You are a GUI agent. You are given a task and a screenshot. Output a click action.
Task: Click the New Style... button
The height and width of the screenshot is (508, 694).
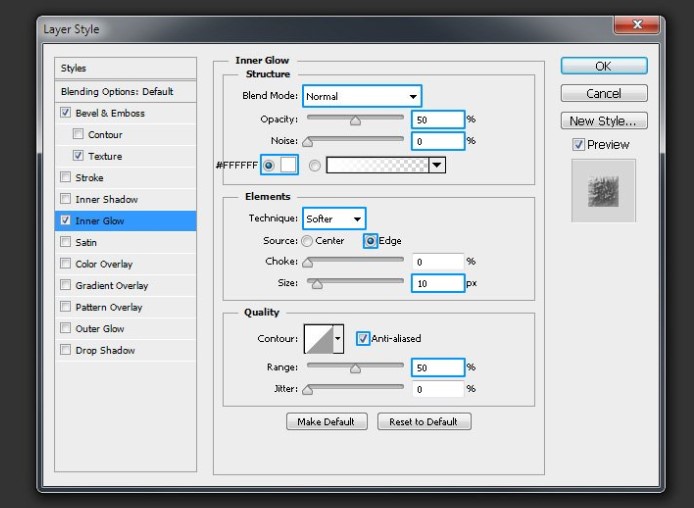click(x=603, y=121)
